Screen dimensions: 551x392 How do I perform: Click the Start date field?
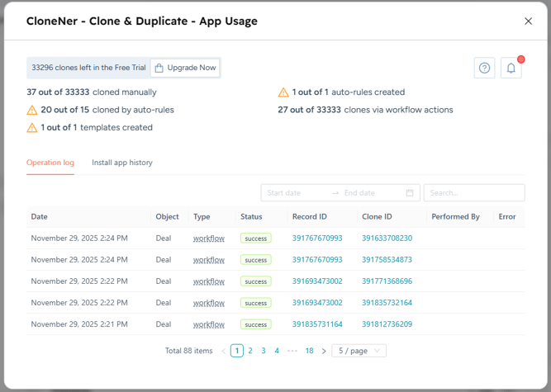click(x=295, y=192)
